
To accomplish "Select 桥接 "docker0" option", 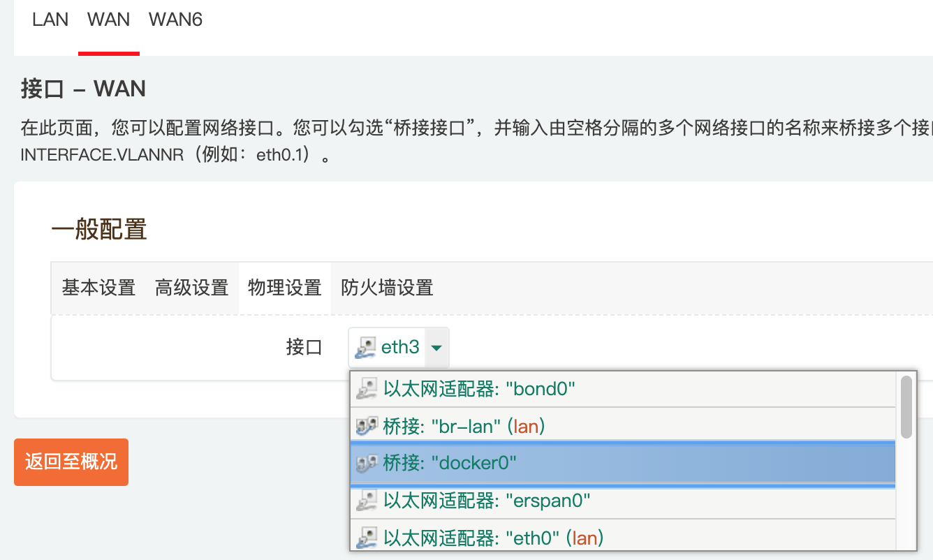I will click(x=450, y=463).
